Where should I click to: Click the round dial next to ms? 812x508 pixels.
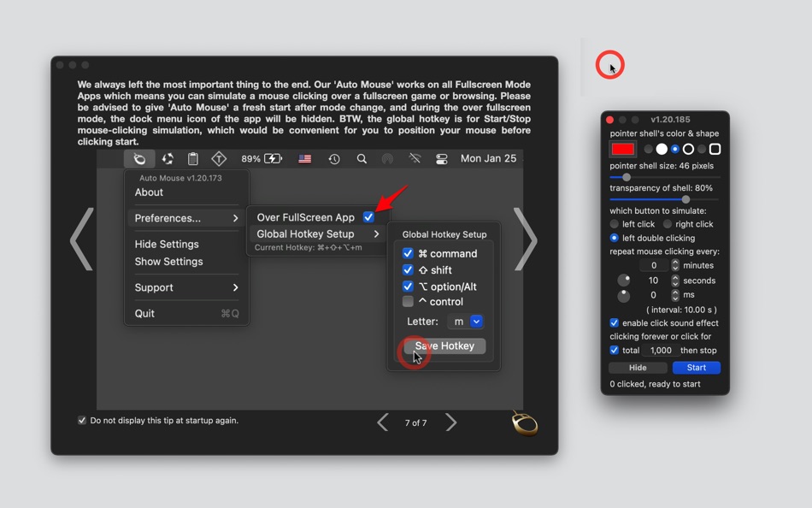pos(623,296)
